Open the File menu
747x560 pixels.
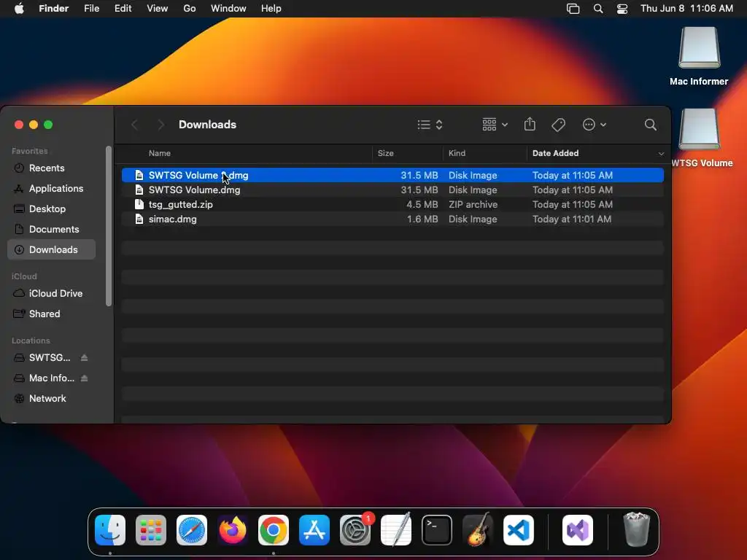click(x=91, y=9)
